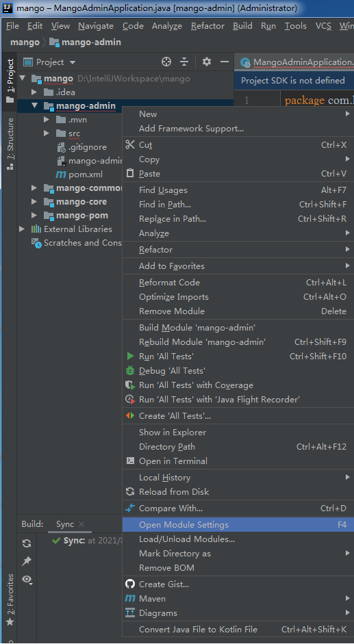Click the locate/select opened file crosshair icon
Image resolution: width=354 pixels, height=644 pixels.
(x=166, y=62)
